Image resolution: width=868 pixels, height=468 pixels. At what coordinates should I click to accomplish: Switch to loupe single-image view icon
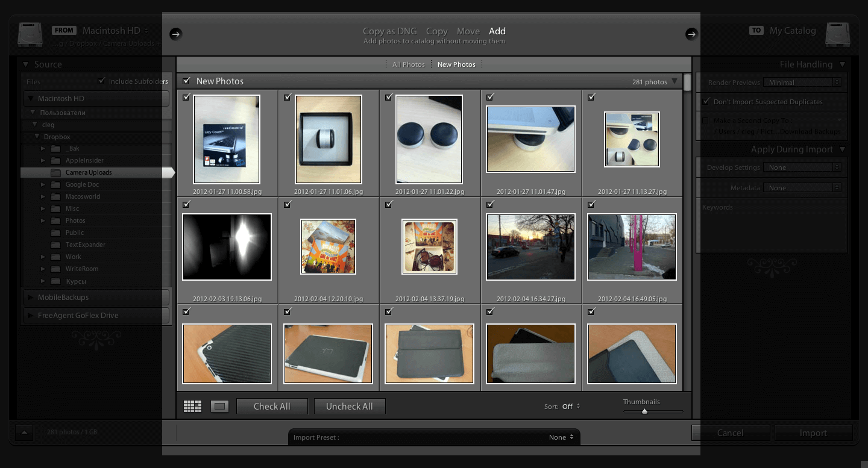[x=219, y=407]
